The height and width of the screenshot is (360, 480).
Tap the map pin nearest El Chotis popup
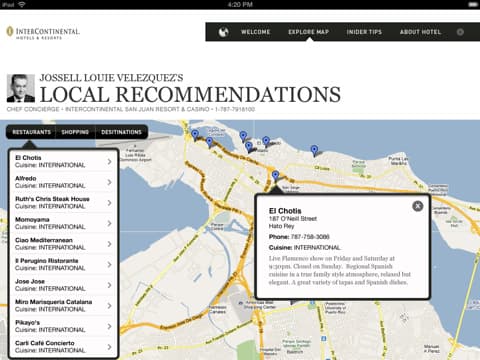click(x=275, y=176)
